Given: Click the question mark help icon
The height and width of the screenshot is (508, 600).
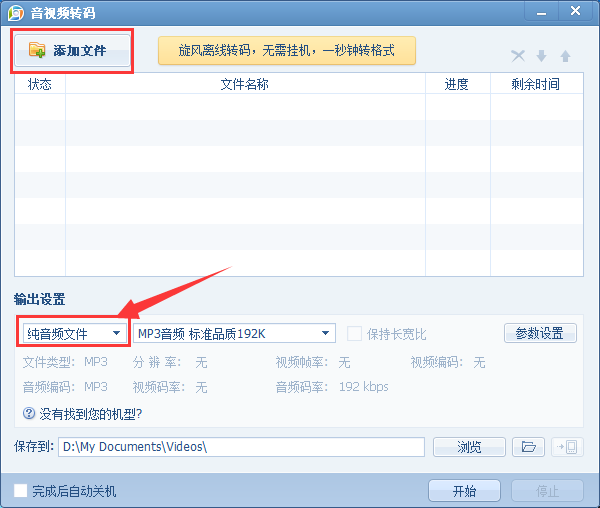Looking at the screenshot, I should tap(29, 413).
